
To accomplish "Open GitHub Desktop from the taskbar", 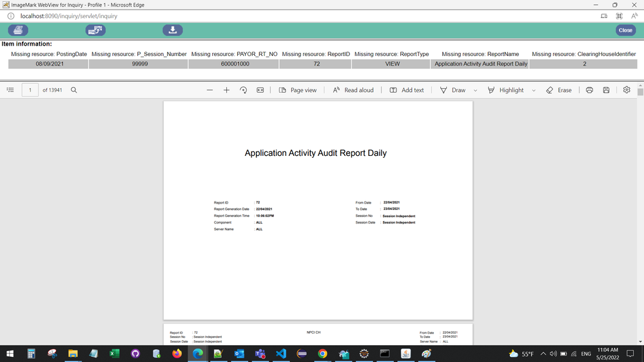I will (135, 354).
